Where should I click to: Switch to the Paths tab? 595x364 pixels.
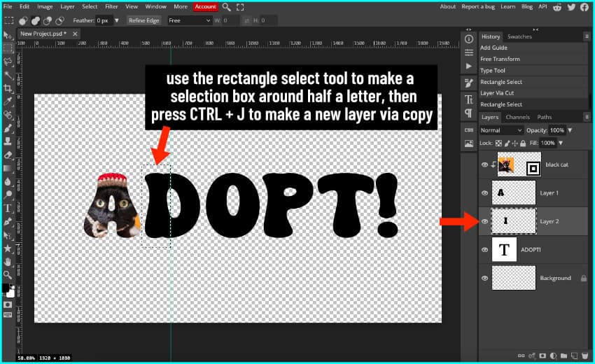(544, 117)
